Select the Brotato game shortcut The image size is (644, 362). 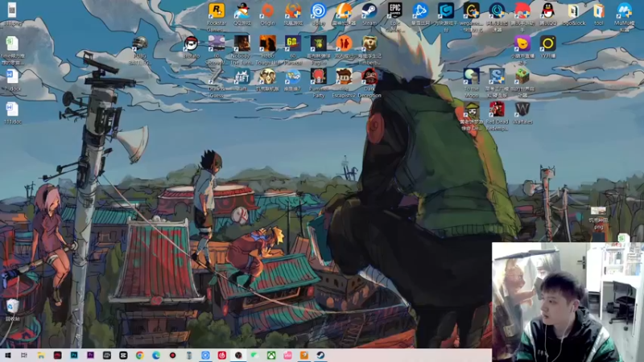[x=191, y=43]
